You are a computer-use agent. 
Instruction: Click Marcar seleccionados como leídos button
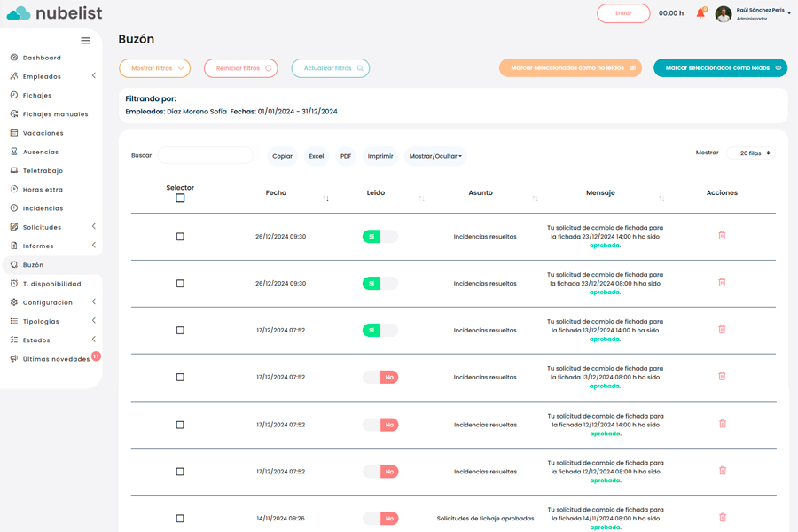tap(719, 68)
